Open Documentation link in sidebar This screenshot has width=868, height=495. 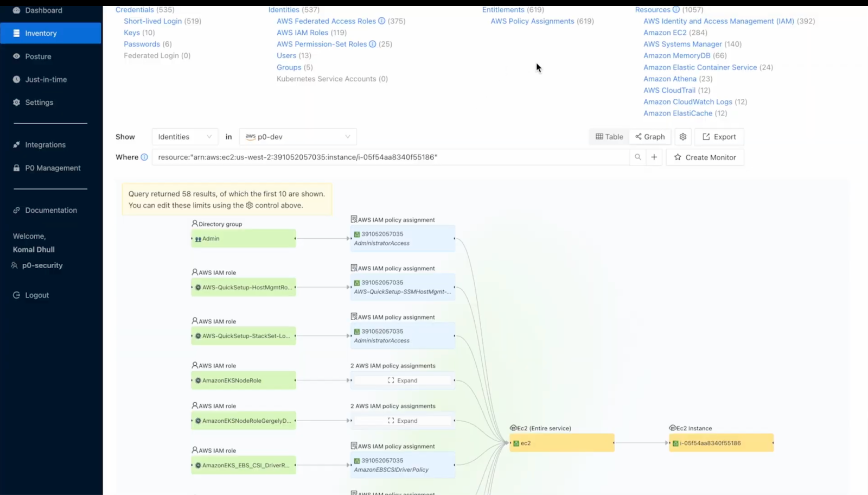(x=50, y=211)
